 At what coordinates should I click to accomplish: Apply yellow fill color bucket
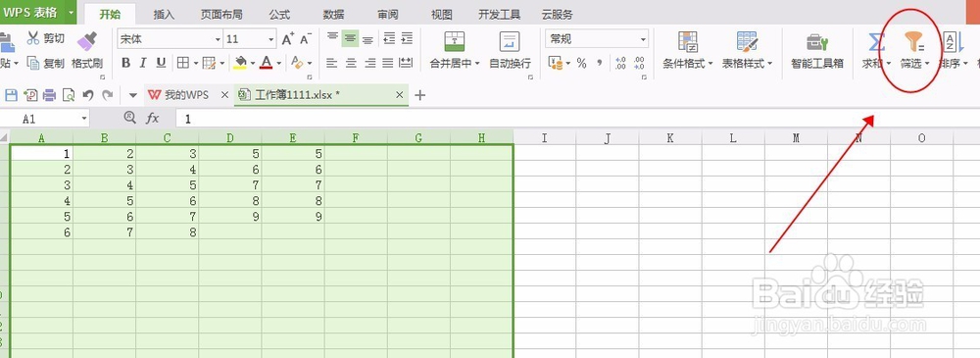pos(240,63)
